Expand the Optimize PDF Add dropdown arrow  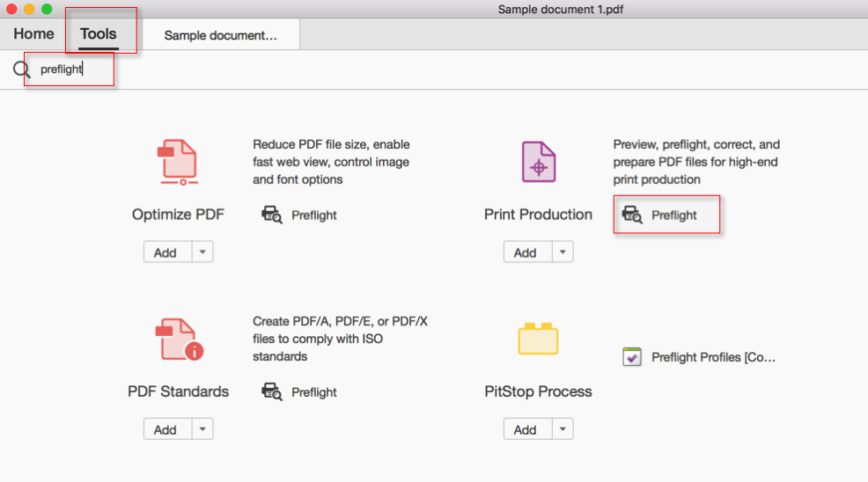(x=202, y=252)
